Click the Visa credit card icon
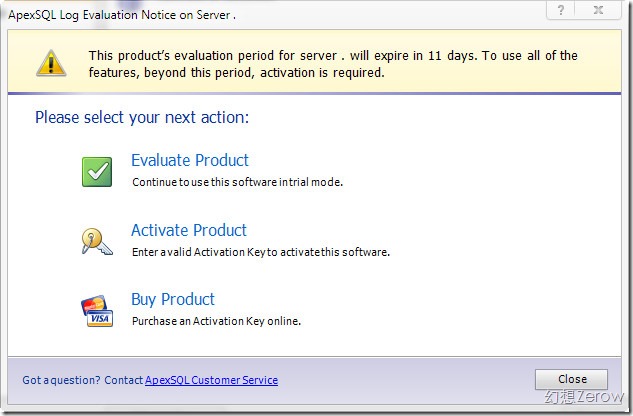This screenshot has height=416, width=633. tap(97, 310)
